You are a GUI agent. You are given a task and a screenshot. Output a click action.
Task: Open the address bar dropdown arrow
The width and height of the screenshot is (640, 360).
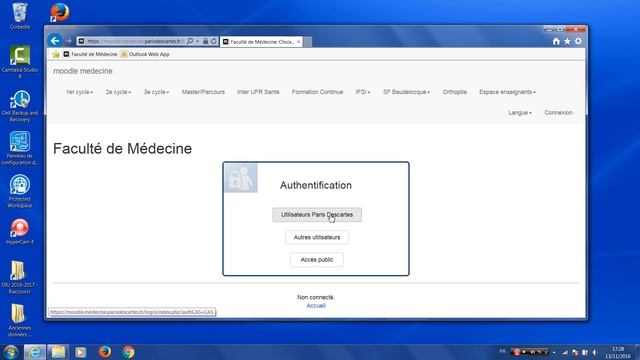pyautogui.click(x=198, y=41)
